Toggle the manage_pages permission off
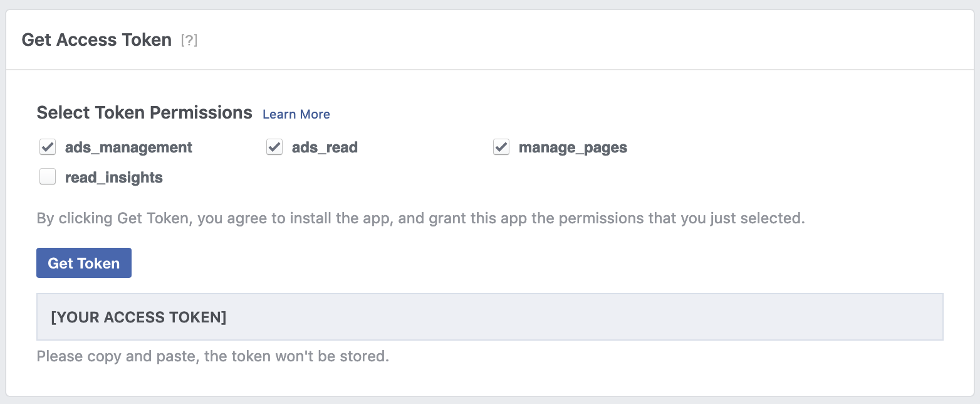 coord(501,147)
